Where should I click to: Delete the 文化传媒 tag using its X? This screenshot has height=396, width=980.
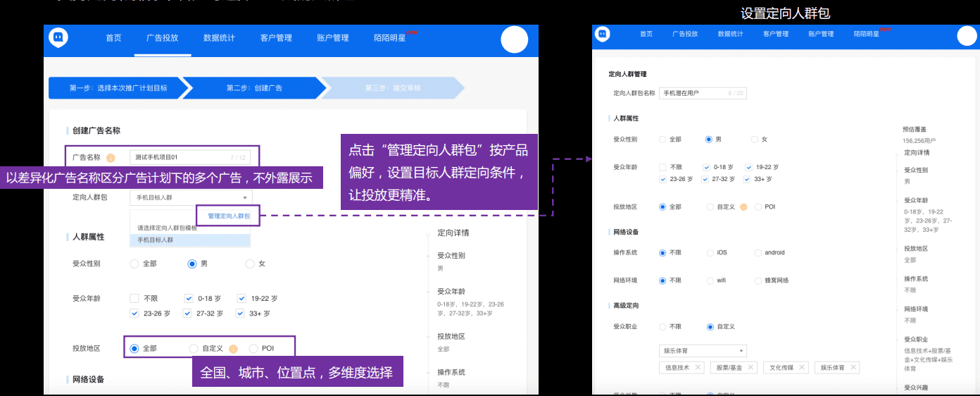[802, 368]
